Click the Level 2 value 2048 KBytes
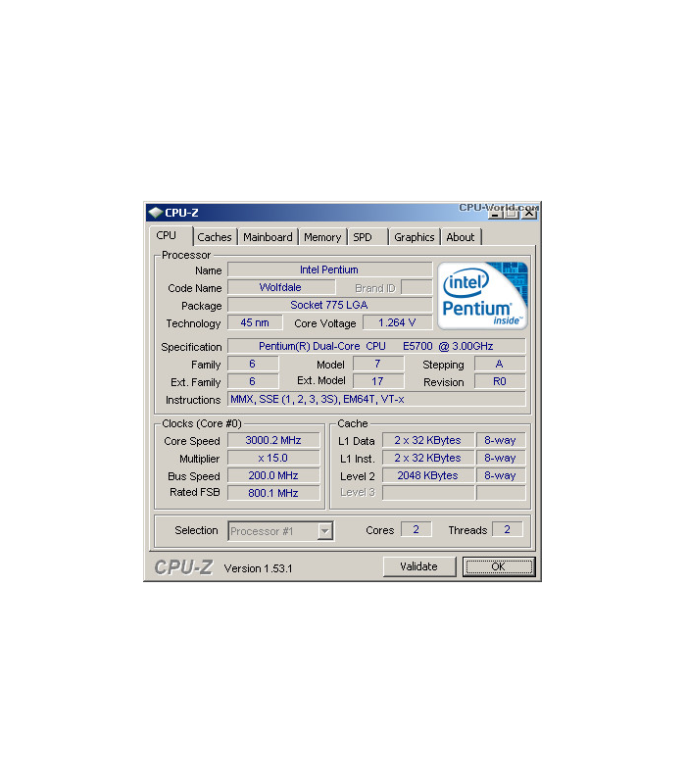The height and width of the screenshot is (784, 686). pyautogui.click(x=428, y=475)
